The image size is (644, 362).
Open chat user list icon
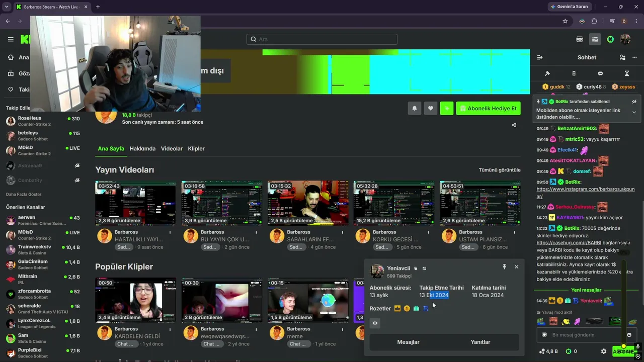tap(622, 57)
